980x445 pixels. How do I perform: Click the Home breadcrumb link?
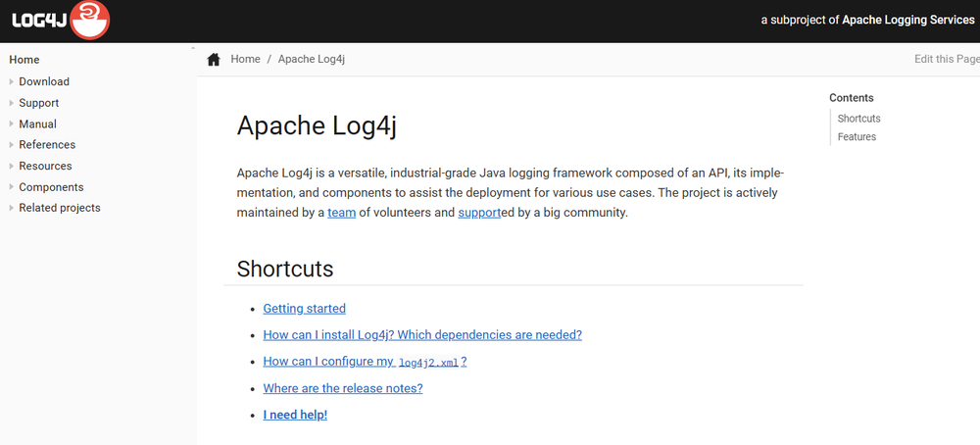click(x=245, y=60)
